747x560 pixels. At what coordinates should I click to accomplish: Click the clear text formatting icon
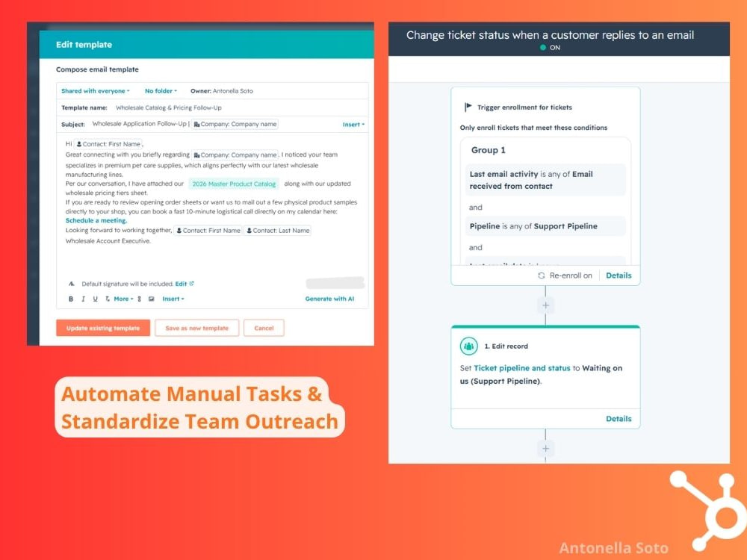coord(107,299)
